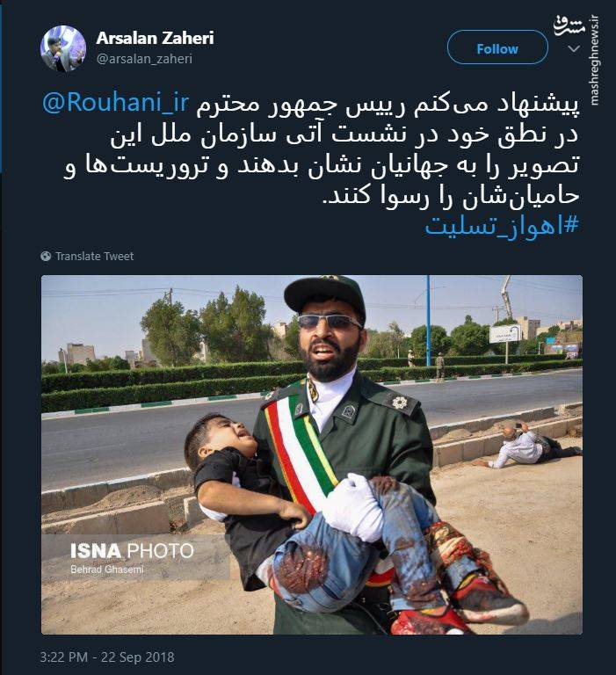Click the road sign in the photo background
The width and height of the screenshot is (616, 675).
click(505, 334)
